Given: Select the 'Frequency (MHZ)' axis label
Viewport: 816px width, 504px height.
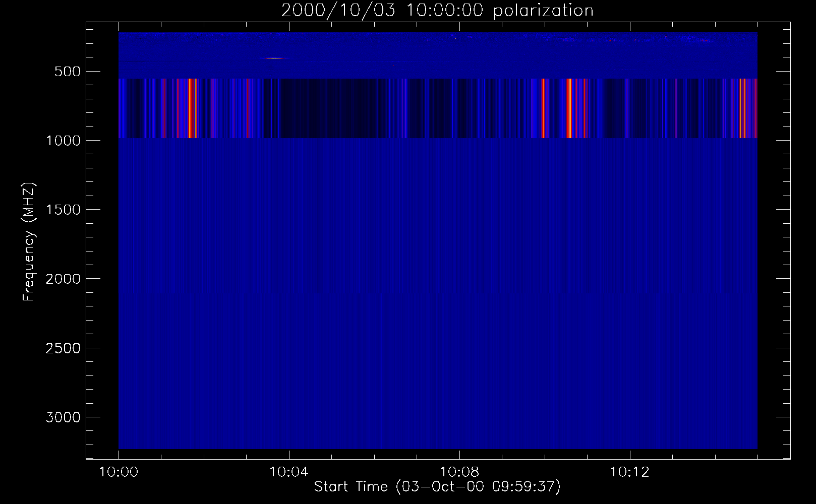Looking at the screenshot, I should (29, 242).
